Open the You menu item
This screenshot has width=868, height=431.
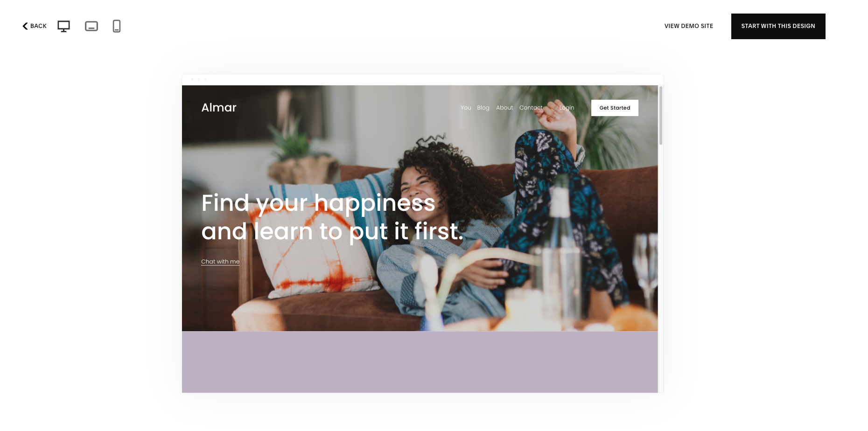point(466,108)
